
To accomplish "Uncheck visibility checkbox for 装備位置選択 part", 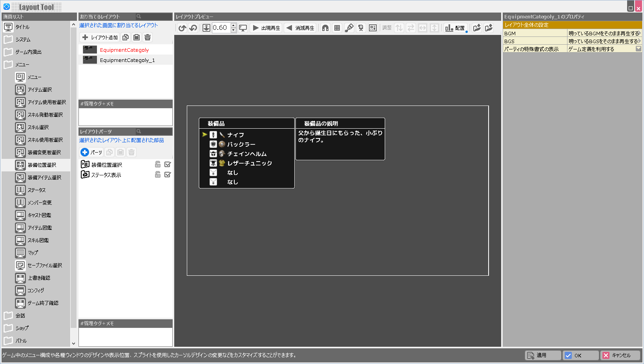I will pos(168,164).
